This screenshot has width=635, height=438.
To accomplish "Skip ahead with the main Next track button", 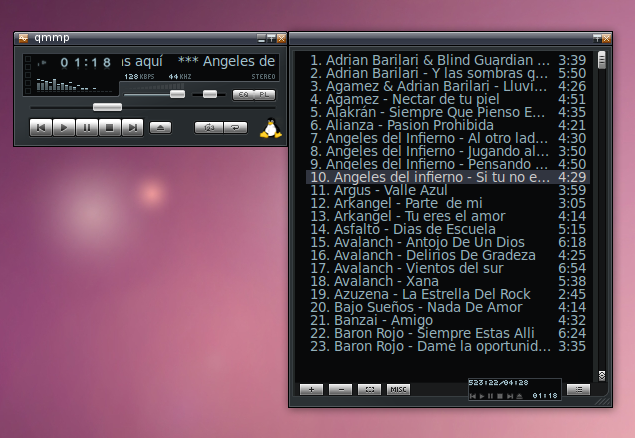I will [132, 128].
